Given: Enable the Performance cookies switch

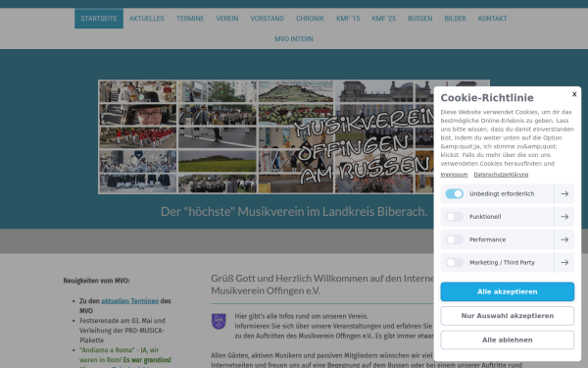Looking at the screenshot, I should click(x=454, y=239).
